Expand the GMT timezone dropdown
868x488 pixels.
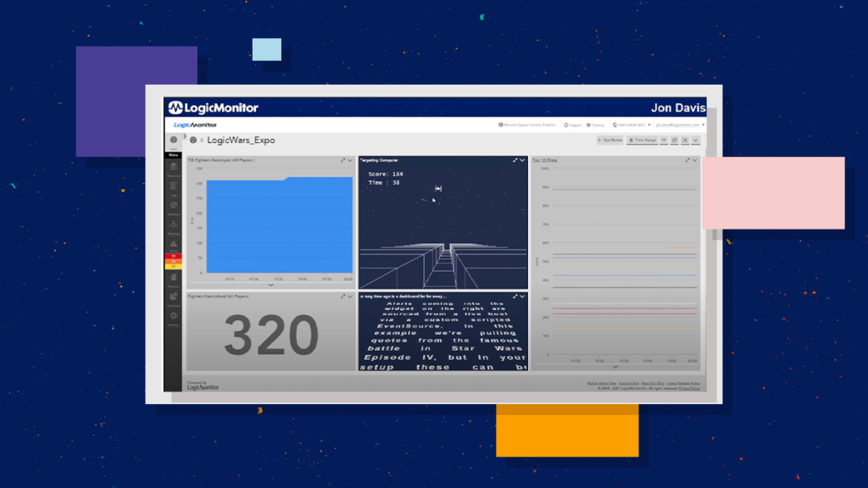(x=648, y=125)
